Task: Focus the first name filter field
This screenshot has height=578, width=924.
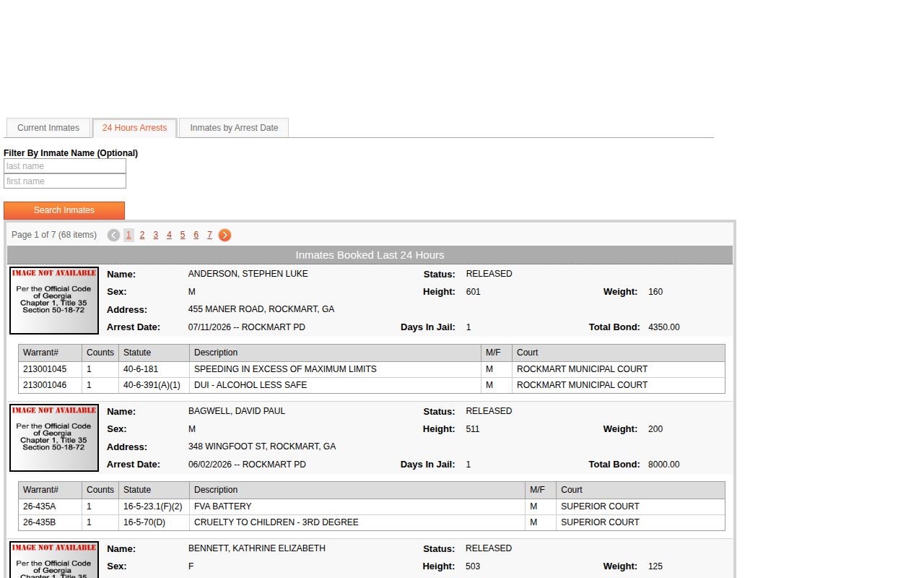Action: [x=65, y=181]
